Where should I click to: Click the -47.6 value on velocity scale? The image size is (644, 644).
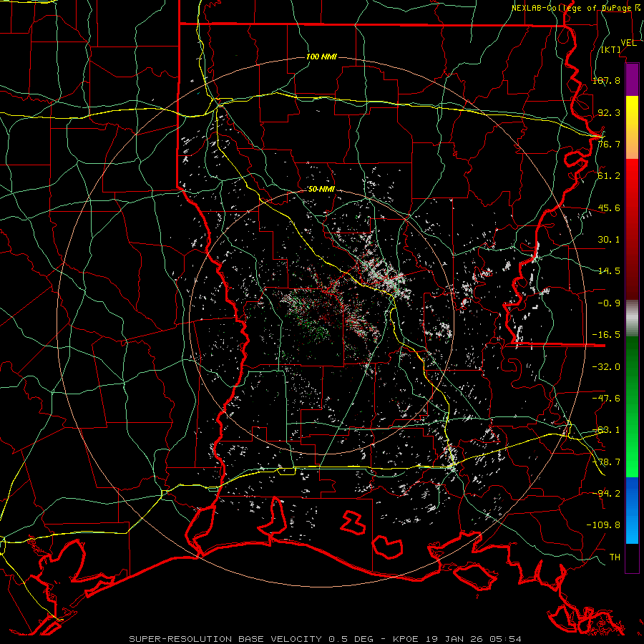coord(606,399)
